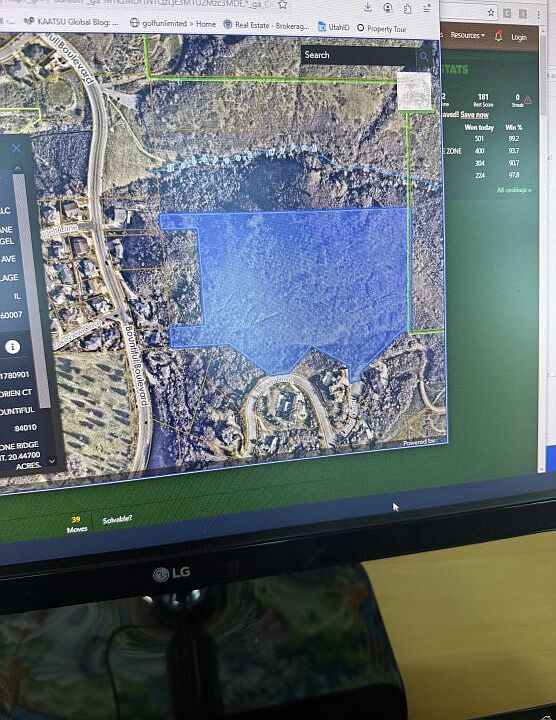Image resolution: width=556 pixels, height=720 pixels.
Task: Click Login in back window
Action: (519, 37)
